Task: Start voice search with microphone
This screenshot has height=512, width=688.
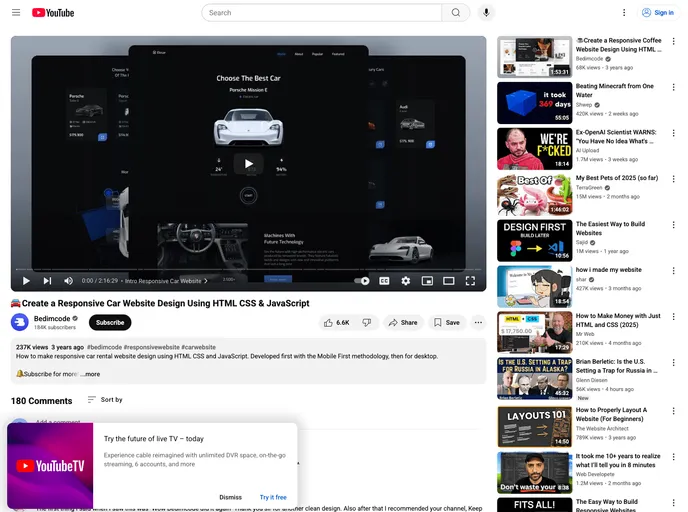Action: pos(486,13)
